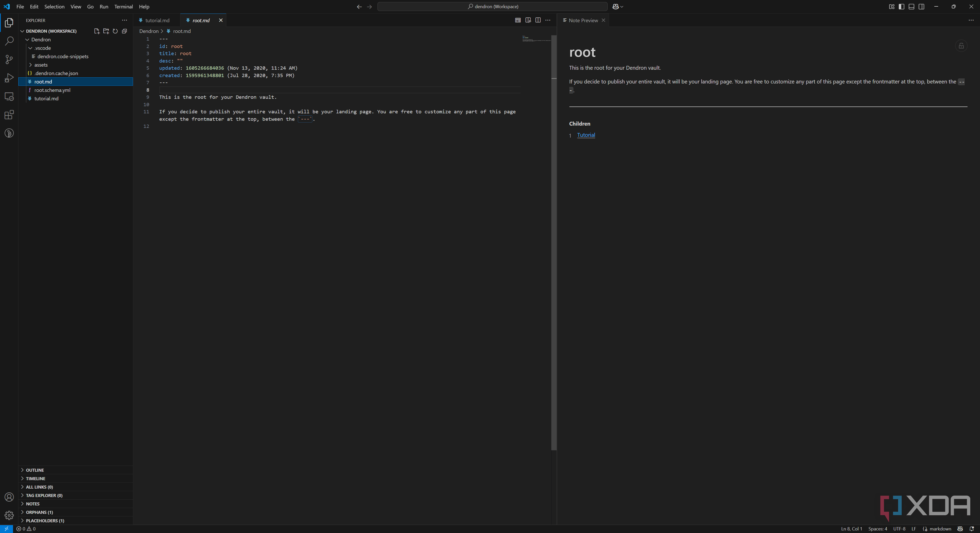Click the UTF-8 encoding in status bar

coord(899,529)
